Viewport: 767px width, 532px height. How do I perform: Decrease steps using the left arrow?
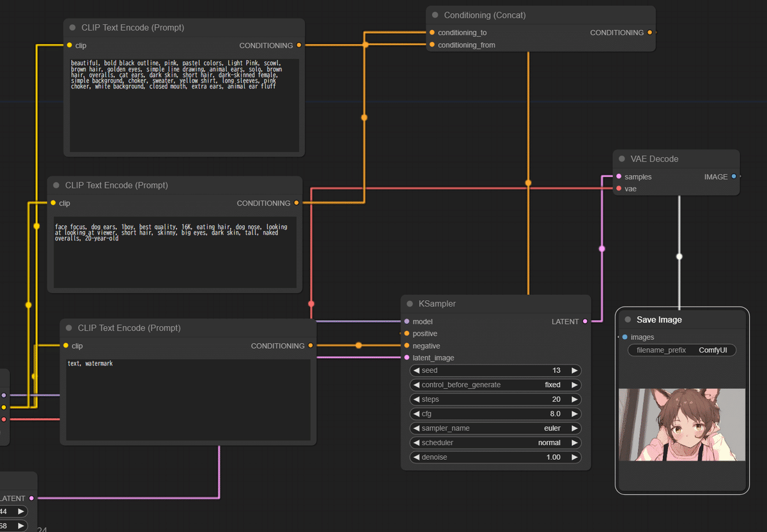pyautogui.click(x=416, y=399)
